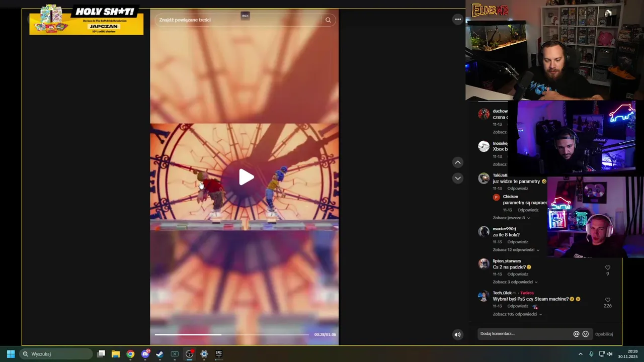Reply to lipton_starwars via 'Odpowiedz'
This screenshot has height=362, width=644.
click(518, 274)
